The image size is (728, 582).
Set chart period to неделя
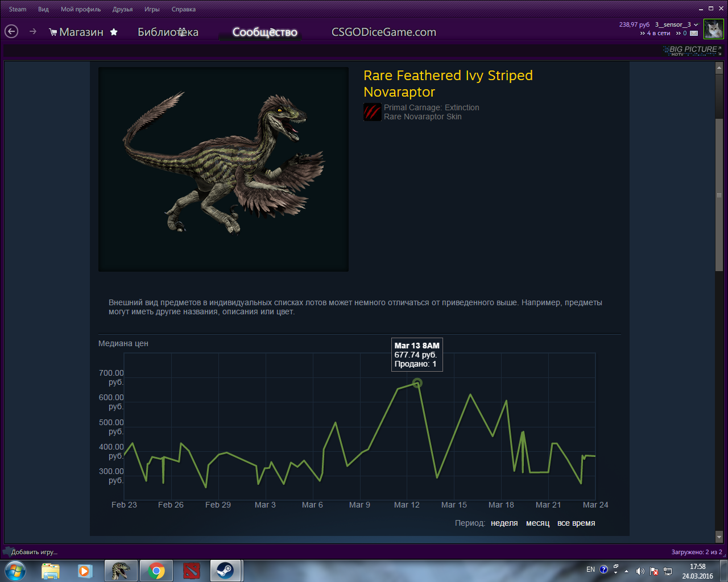[x=504, y=523]
